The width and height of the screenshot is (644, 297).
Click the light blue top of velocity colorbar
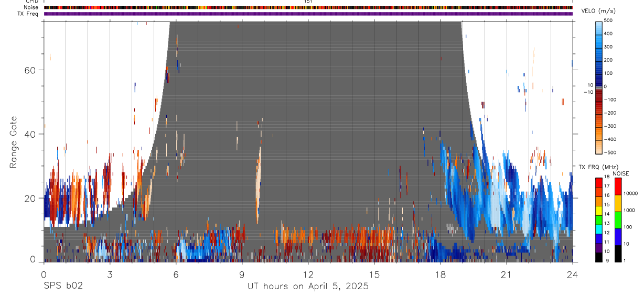[x=599, y=28]
